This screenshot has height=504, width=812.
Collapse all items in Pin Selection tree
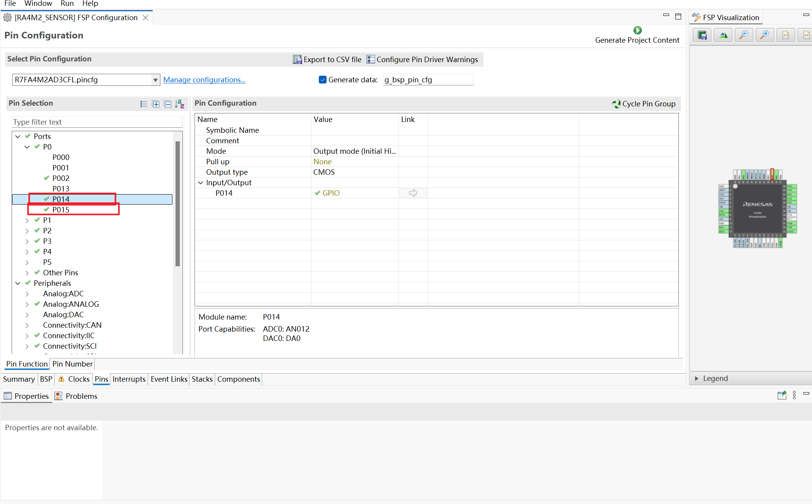click(x=168, y=104)
